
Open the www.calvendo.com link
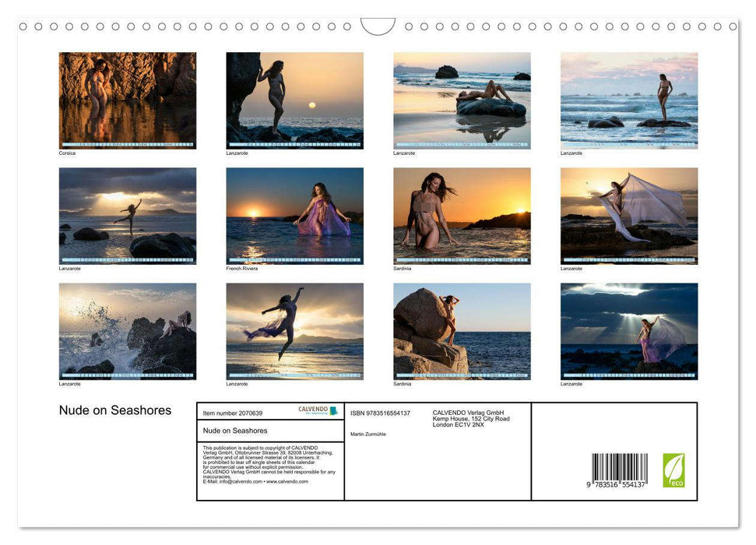[x=290, y=483]
